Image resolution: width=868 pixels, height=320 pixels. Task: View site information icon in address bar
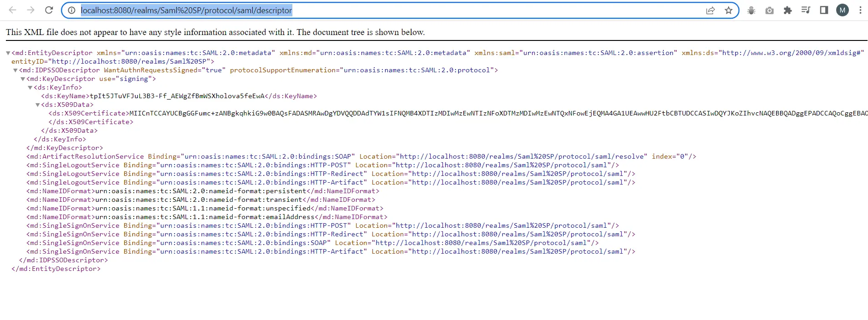[x=71, y=10]
